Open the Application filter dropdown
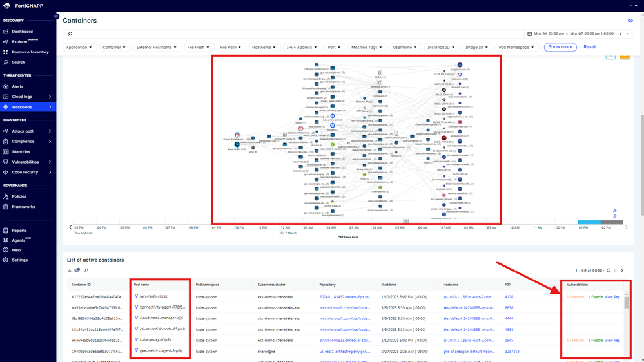644x362 pixels. coord(79,47)
